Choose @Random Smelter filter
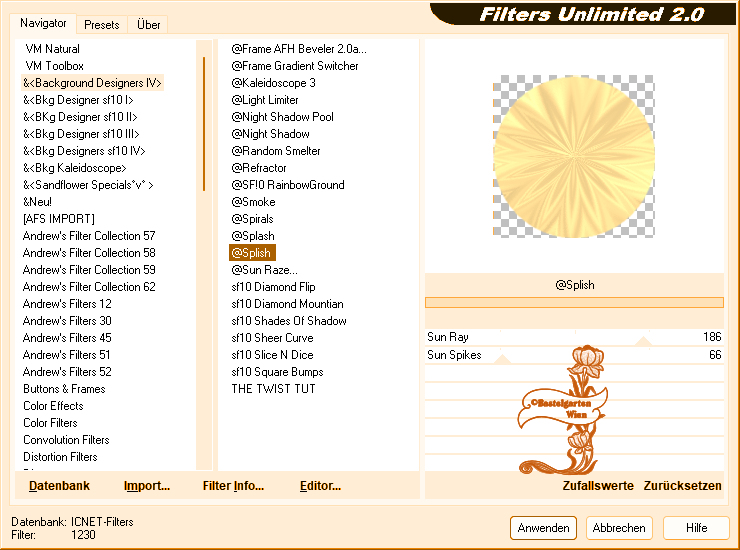 point(276,151)
